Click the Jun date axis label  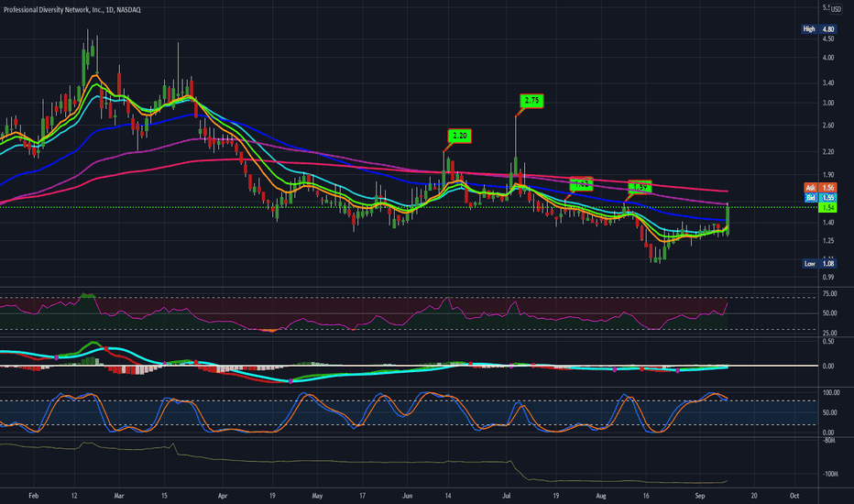click(408, 496)
